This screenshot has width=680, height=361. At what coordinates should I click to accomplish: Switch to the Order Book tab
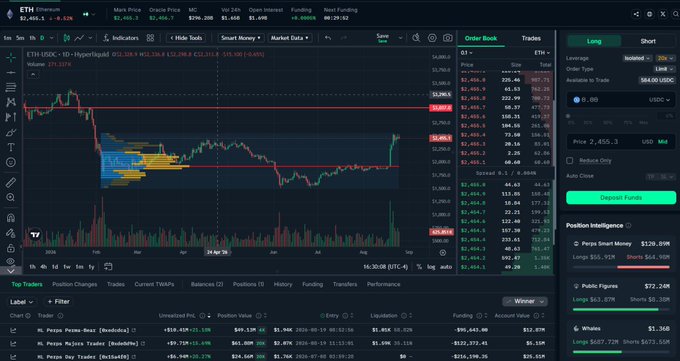(481, 38)
